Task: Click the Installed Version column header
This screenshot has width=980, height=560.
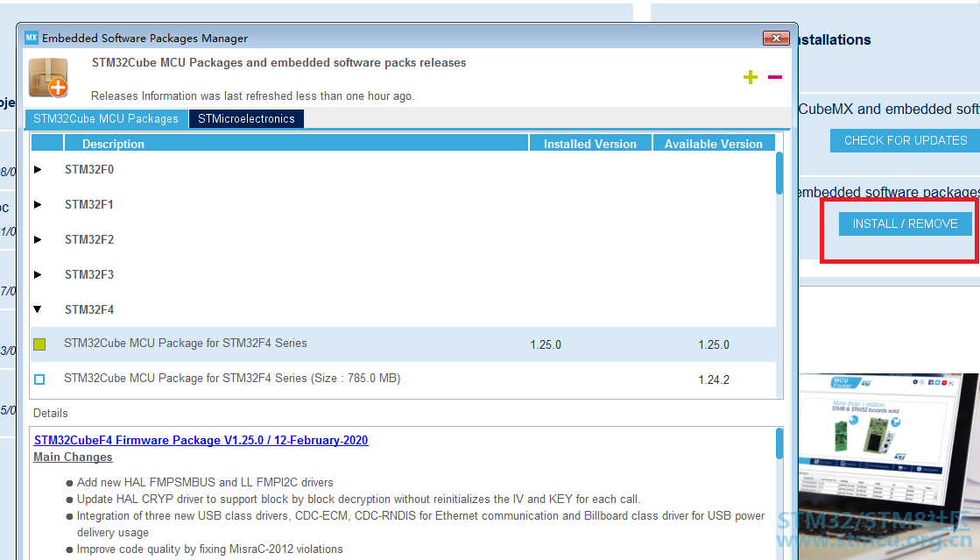Action: 590,143
